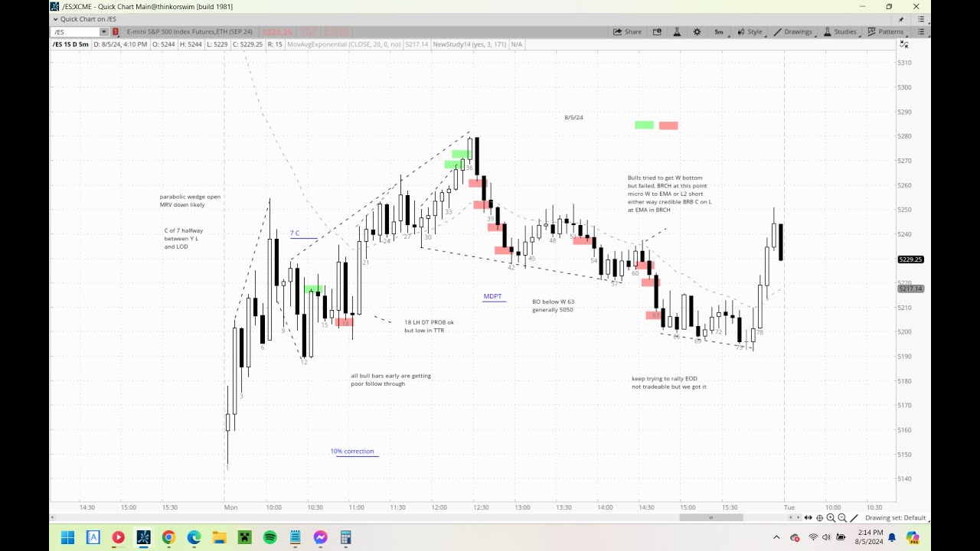This screenshot has width=980, height=551.
Task: Click the chart horizontal scrollbar thumb
Action: 711,518
